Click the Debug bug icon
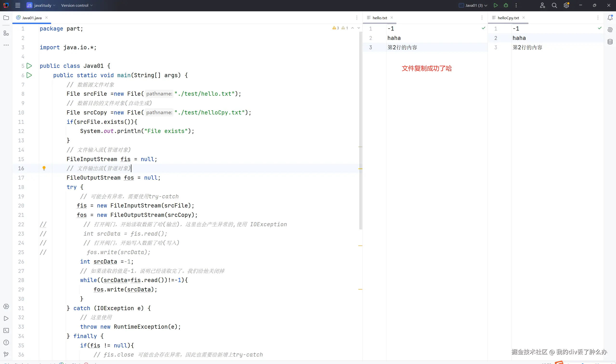 point(506,5)
